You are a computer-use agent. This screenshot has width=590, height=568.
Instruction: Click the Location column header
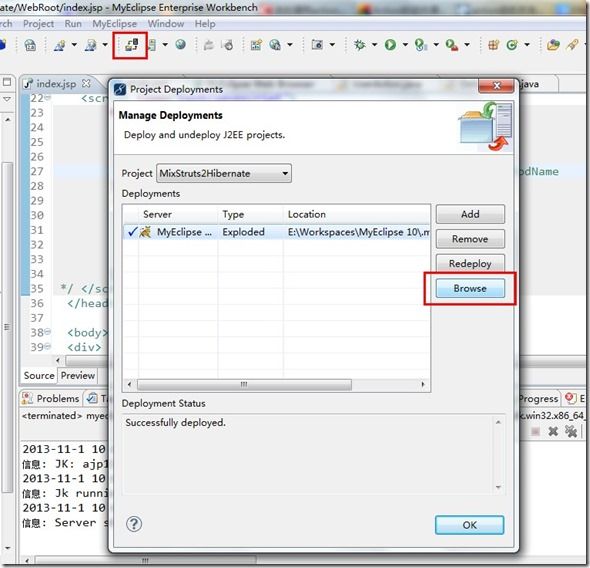pos(356,214)
